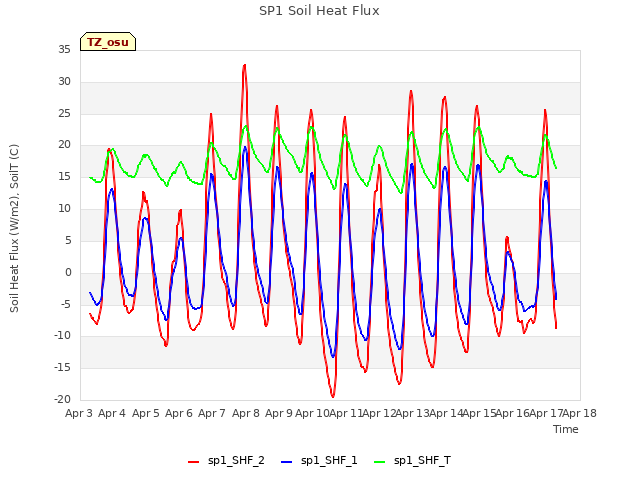Click the blue sp1_SHF_1 legend swatch

pyautogui.click(x=287, y=462)
